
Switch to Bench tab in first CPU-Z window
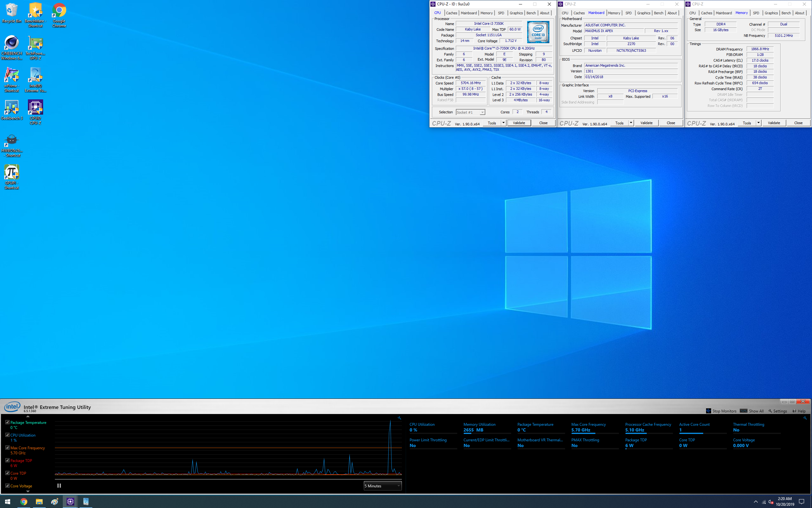[x=531, y=13]
